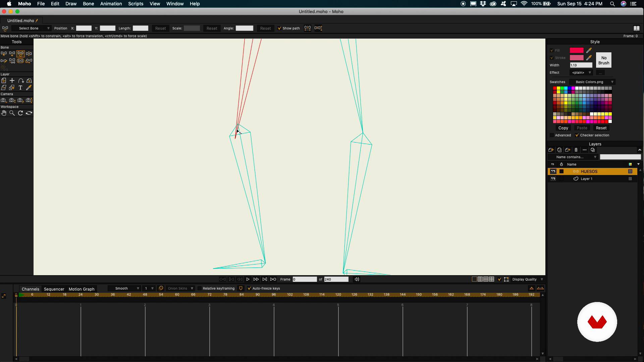Open the Fill color swatch
The width and height of the screenshot is (644, 362).
click(577, 50)
